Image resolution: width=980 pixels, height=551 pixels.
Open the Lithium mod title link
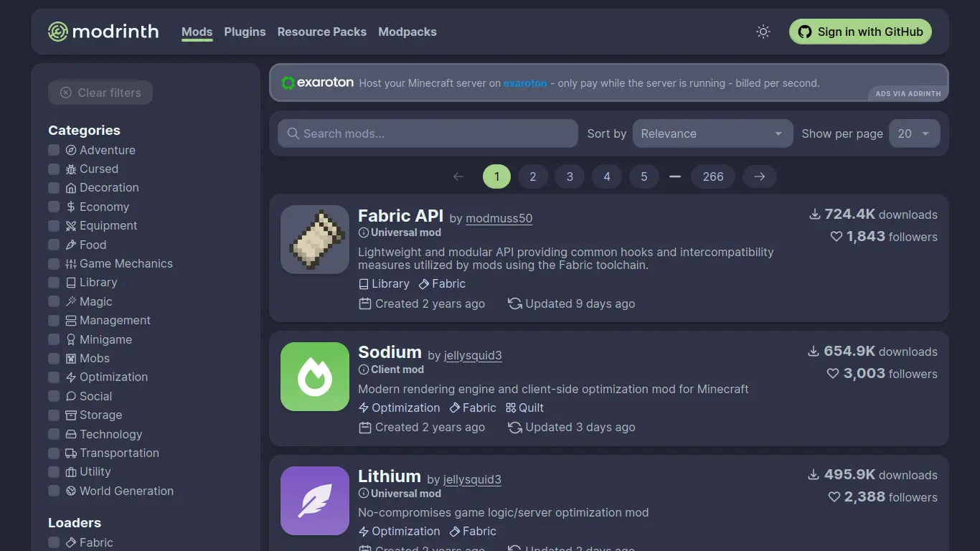(390, 476)
